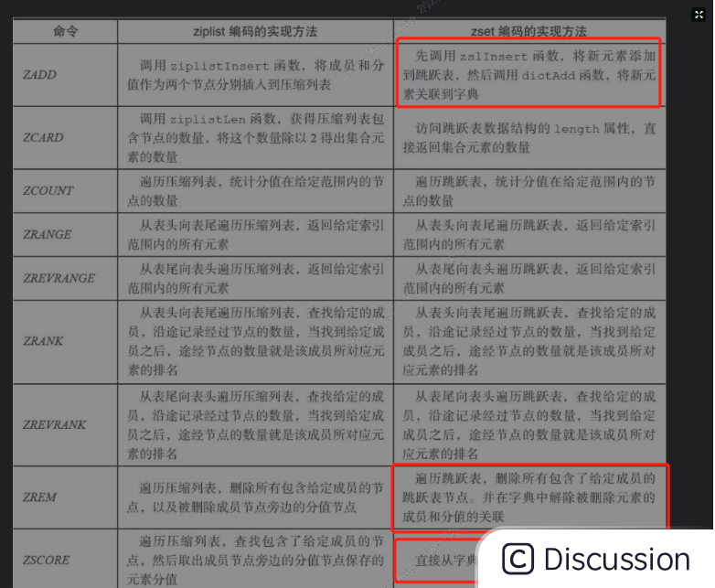
Task: Select the ZSCORE command cell
Action: tap(66, 559)
